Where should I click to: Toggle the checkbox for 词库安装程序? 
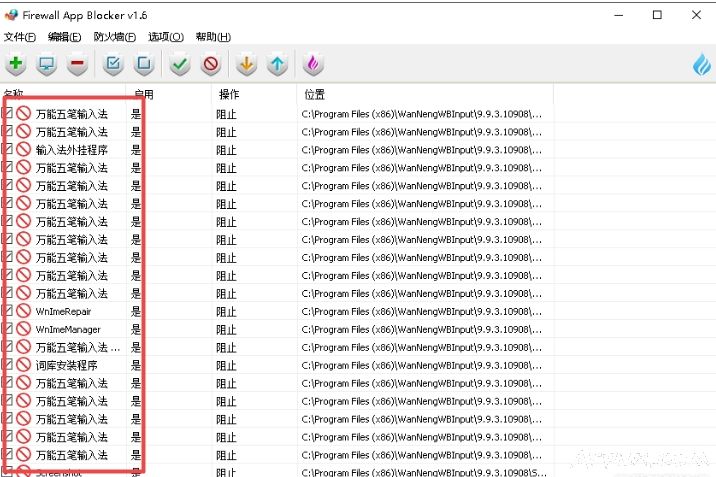pos(7,364)
